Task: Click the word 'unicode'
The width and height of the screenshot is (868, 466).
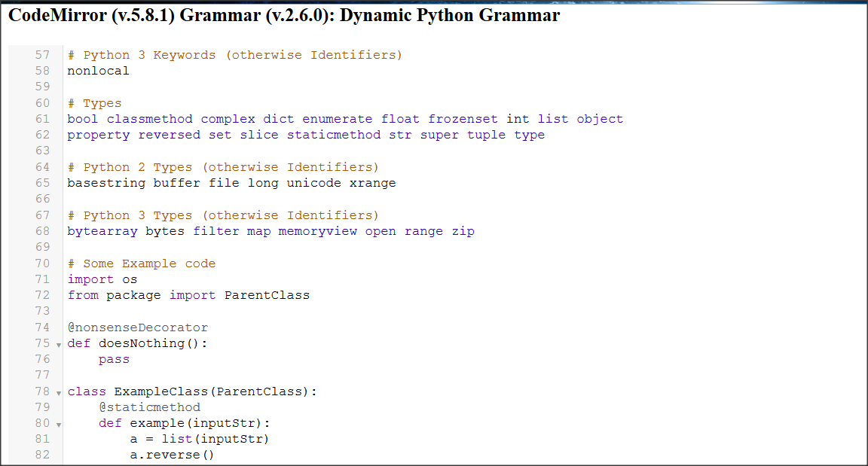Action: tap(314, 183)
